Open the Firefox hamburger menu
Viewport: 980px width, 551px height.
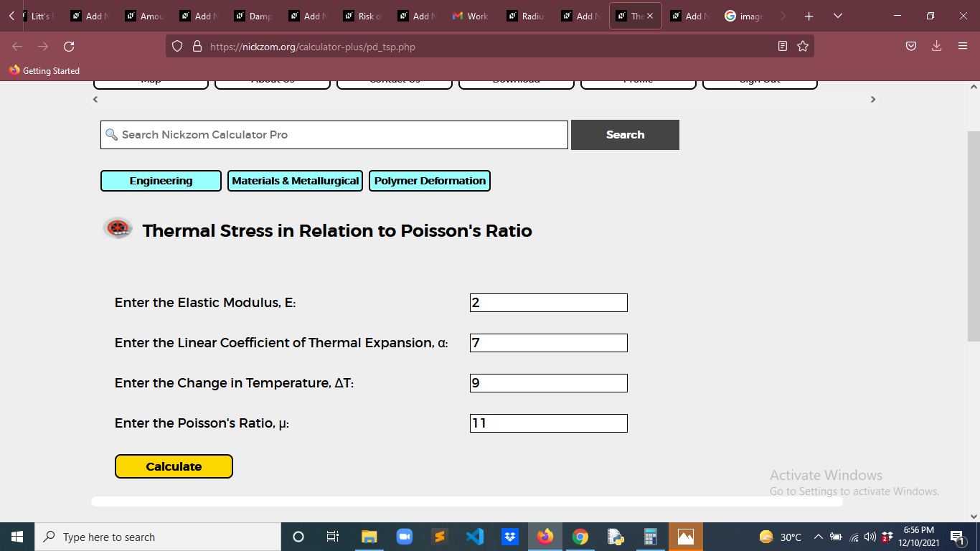pos(963,47)
